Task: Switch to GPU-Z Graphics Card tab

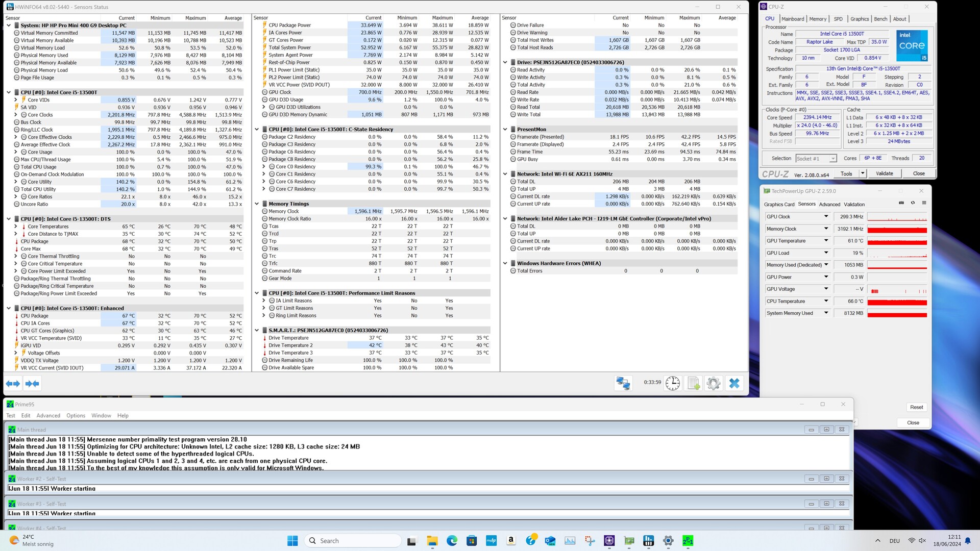Action: coord(779,205)
